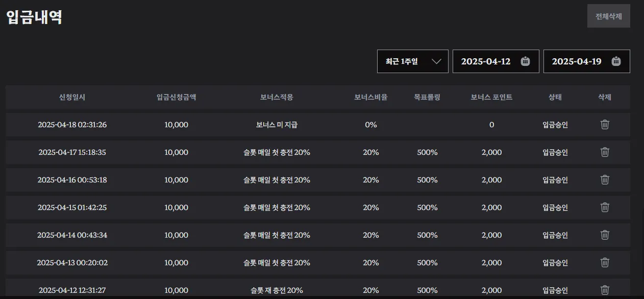The image size is (644, 299).
Task: Select the 보너스 미 지급 cell in first row
Action: coord(277,125)
